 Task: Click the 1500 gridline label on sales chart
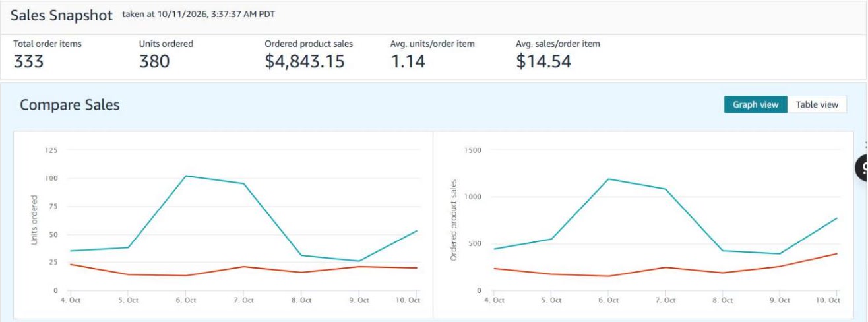[x=472, y=150]
